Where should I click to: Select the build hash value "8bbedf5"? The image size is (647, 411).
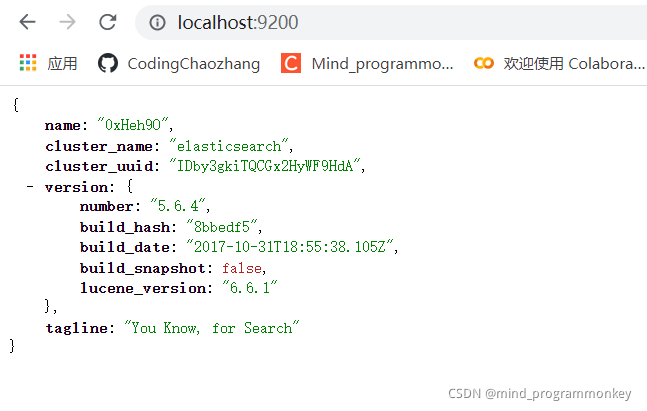tap(222, 227)
